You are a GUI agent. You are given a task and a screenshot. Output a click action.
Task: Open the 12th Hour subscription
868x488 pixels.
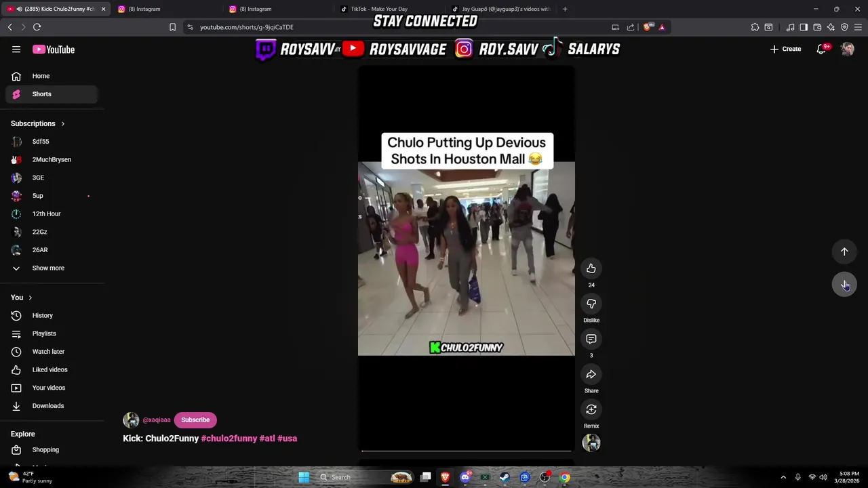(x=52, y=213)
